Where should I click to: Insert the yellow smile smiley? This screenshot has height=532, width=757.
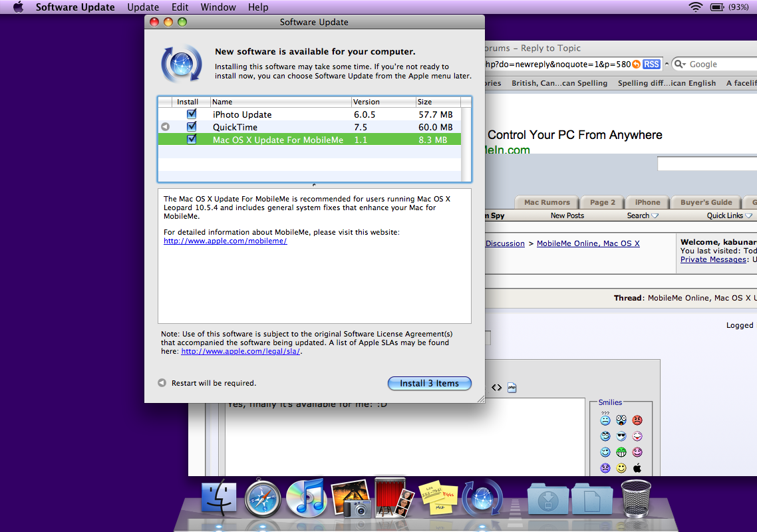point(621,467)
